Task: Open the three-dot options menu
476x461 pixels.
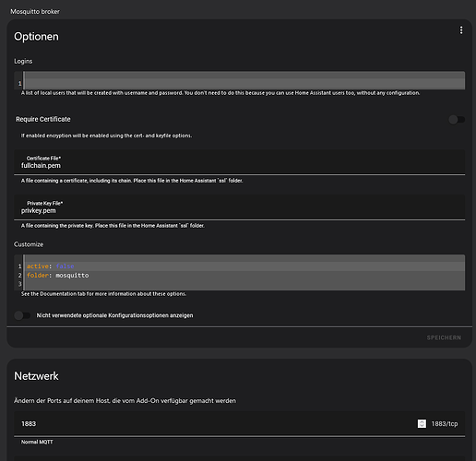Action: pyautogui.click(x=461, y=30)
